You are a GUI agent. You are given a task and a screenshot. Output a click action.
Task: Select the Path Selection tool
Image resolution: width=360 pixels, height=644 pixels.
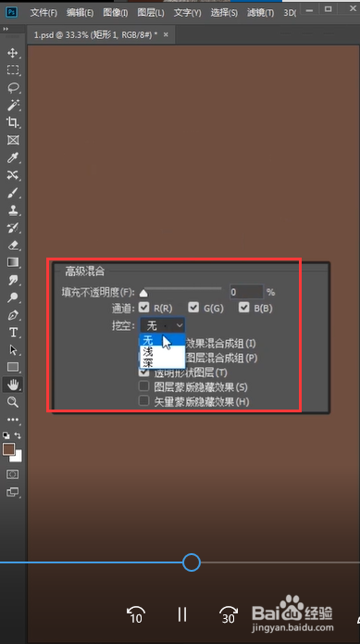(13, 350)
